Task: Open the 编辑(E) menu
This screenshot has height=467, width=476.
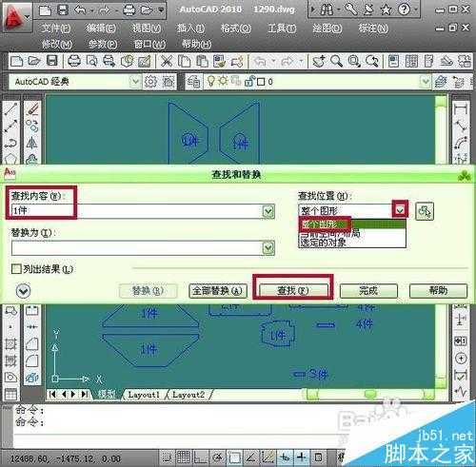Action: click(101, 29)
